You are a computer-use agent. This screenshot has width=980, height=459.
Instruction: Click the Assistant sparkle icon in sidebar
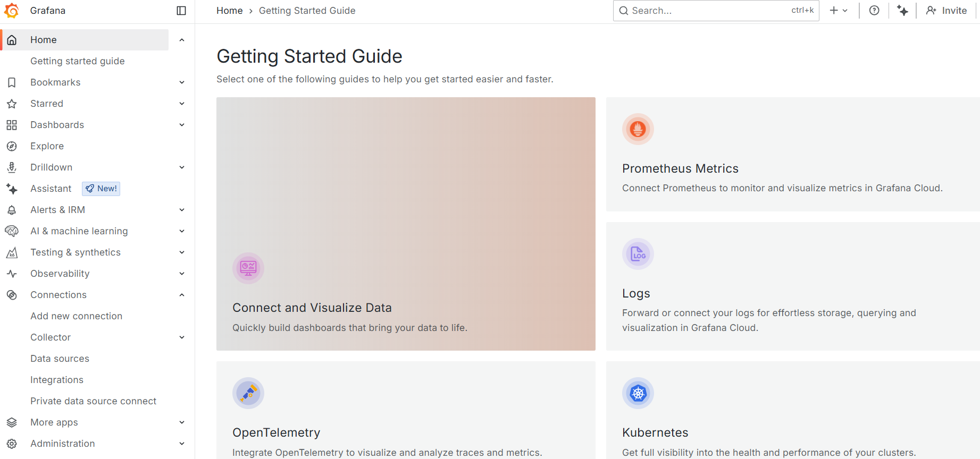[x=12, y=189]
